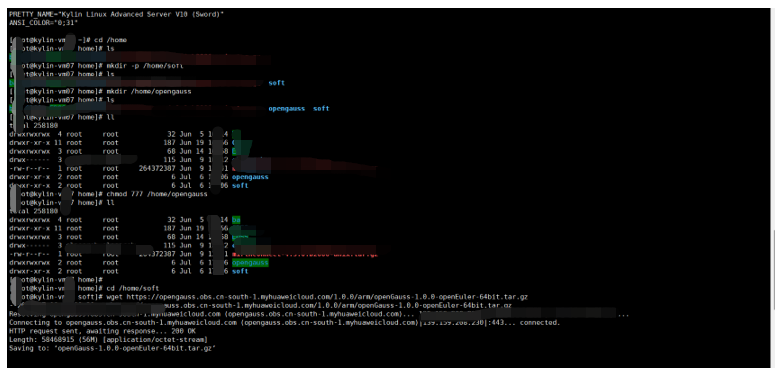Image resolution: width=775 pixels, height=371 pixels.
Task: Click the 'Saving to: openGauss-1.0.0-openEuler-64bit.tar.gz' line
Action: click(x=112, y=348)
